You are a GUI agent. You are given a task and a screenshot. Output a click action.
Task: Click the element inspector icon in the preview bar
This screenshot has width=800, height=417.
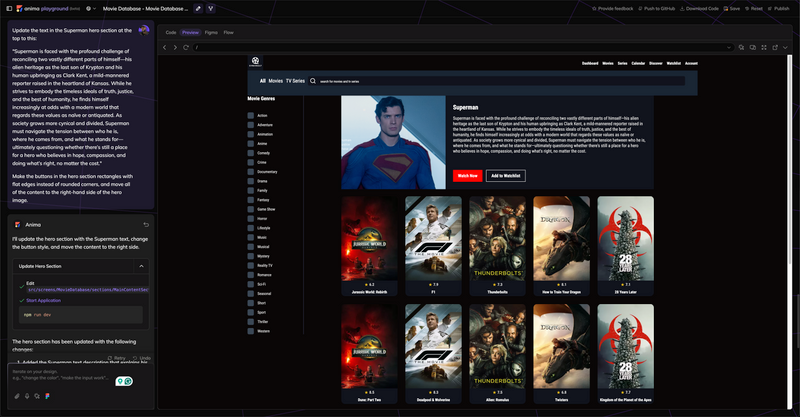tap(741, 47)
